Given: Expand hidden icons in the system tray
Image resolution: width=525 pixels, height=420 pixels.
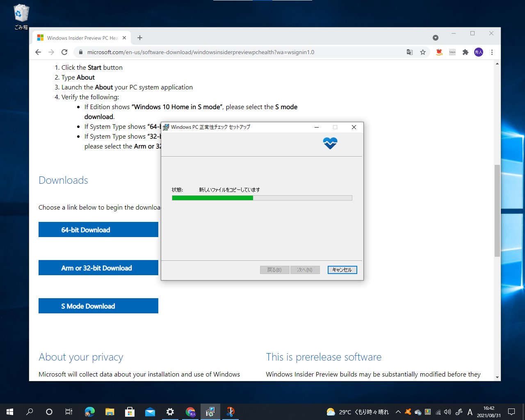Looking at the screenshot, I should click(x=398, y=412).
